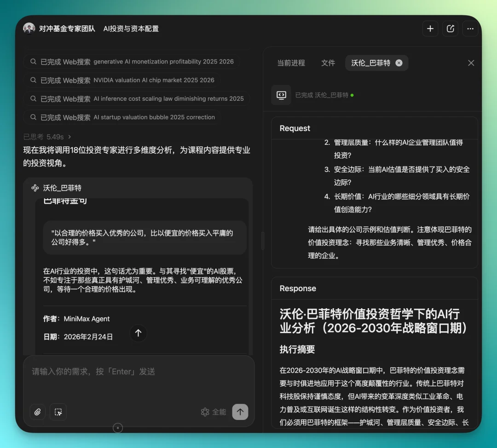Click the paperclip attachment icon
The width and height of the screenshot is (497, 448).
click(x=37, y=412)
